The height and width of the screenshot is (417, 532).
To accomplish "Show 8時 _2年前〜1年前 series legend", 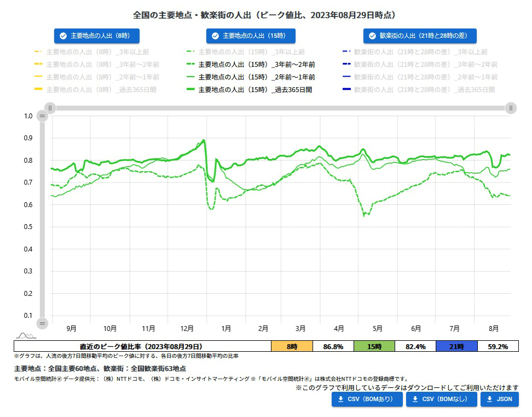I will point(97,77).
